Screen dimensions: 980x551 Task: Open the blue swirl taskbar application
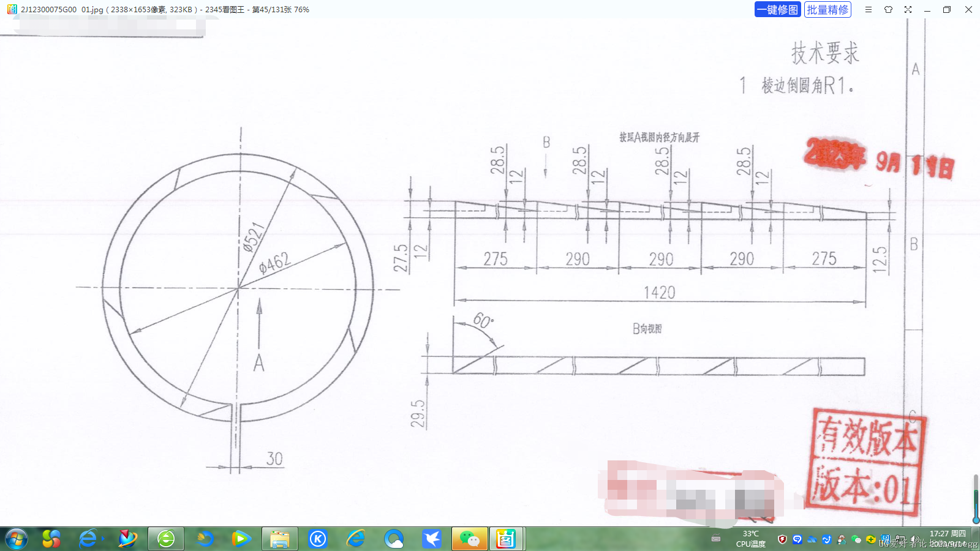click(204, 539)
